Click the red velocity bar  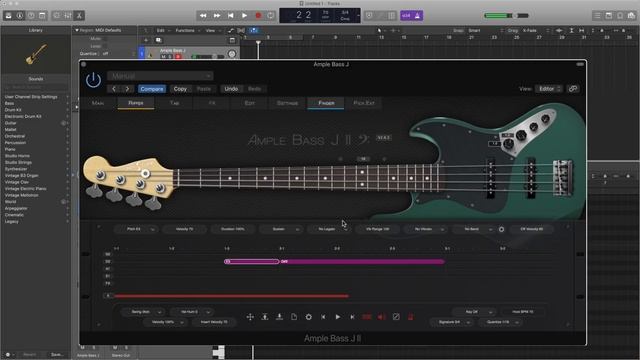tap(231, 296)
